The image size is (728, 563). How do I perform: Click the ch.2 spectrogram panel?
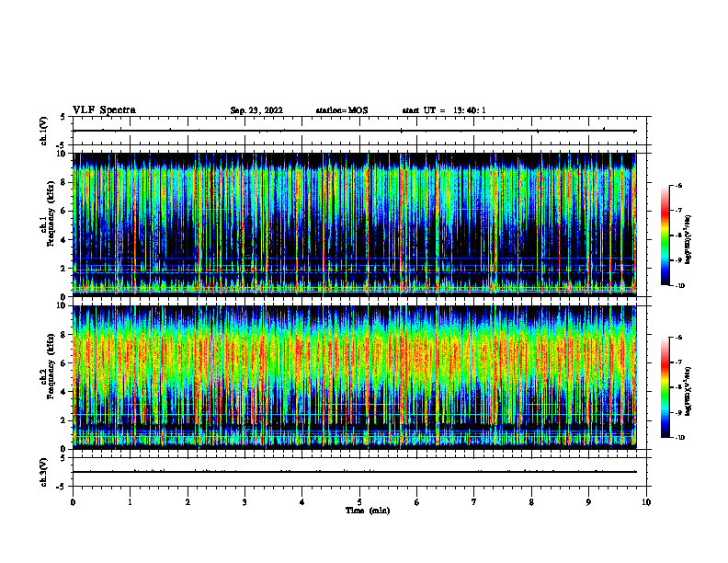point(354,377)
